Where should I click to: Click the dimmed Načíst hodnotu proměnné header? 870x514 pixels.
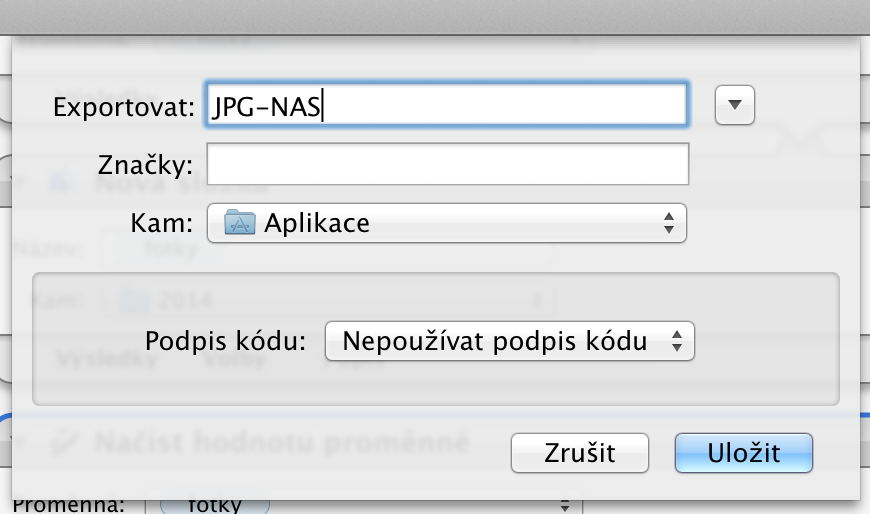(x=280, y=442)
